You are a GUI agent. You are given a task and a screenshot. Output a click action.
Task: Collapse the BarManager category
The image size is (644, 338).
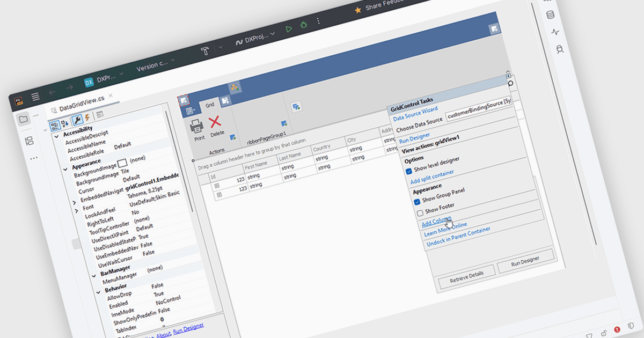[x=94, y=276]
